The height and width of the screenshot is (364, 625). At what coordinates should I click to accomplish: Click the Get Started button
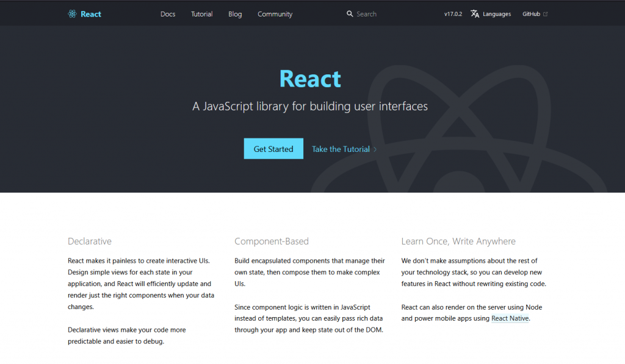(273, 149)
